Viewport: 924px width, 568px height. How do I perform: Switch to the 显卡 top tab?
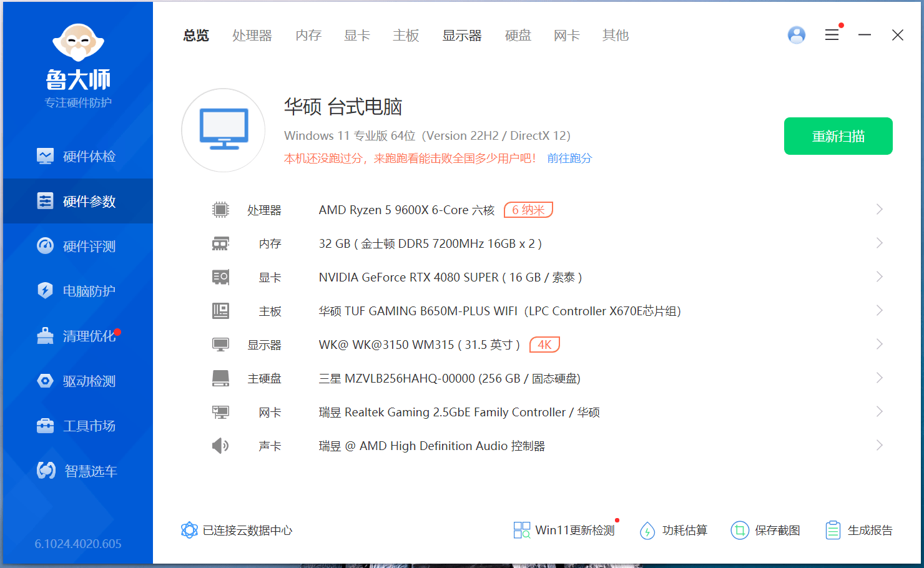coord(357,36)
